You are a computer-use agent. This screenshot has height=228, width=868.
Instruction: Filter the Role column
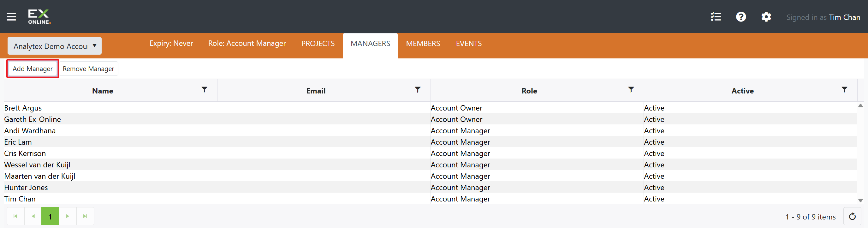pos(631,90)
